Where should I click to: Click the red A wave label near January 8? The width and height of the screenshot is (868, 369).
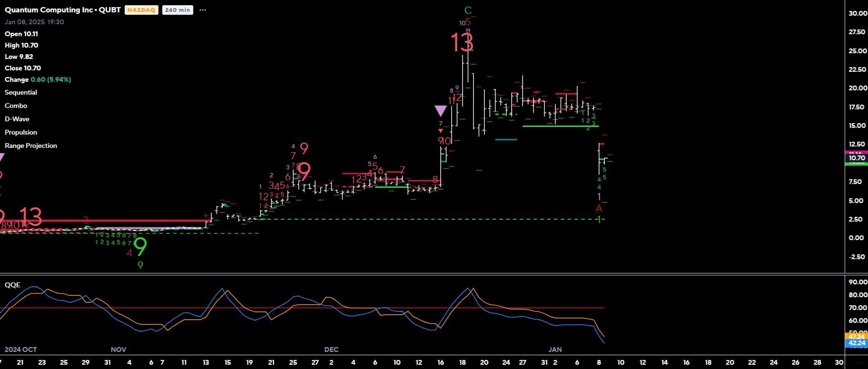[599, 208]
